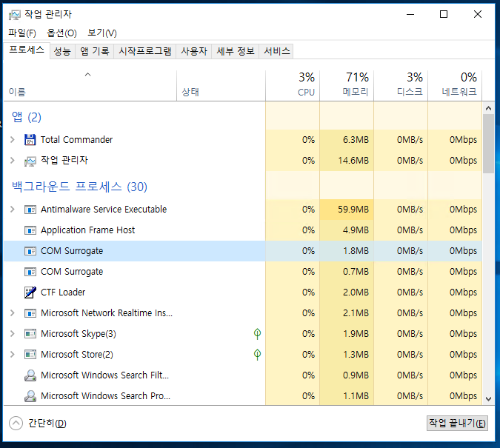Open the 옵션(O) menu
500x448 pixels.
pyautogui.click(x=62, y=33)
